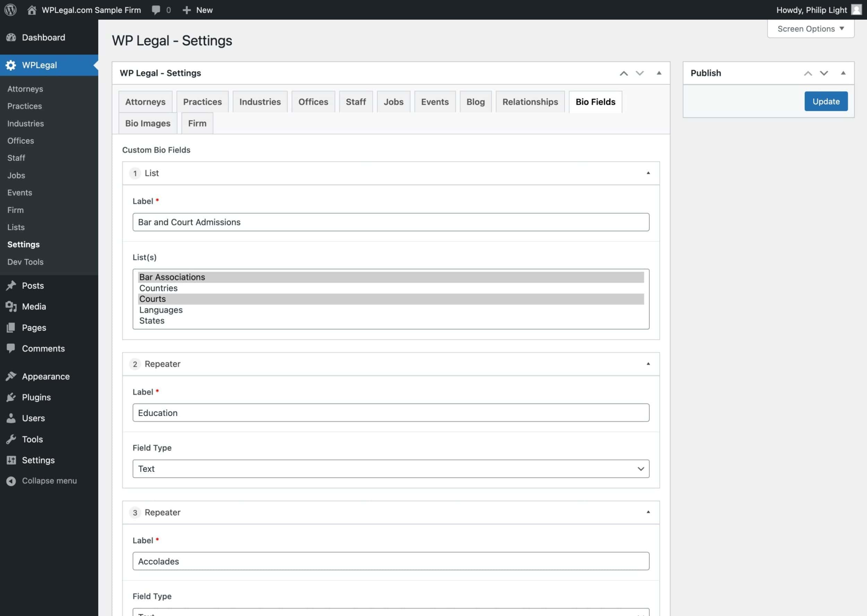Click the Dashboard gauge icon
This screenshot has height=616, width=867.
pos(11,37)
